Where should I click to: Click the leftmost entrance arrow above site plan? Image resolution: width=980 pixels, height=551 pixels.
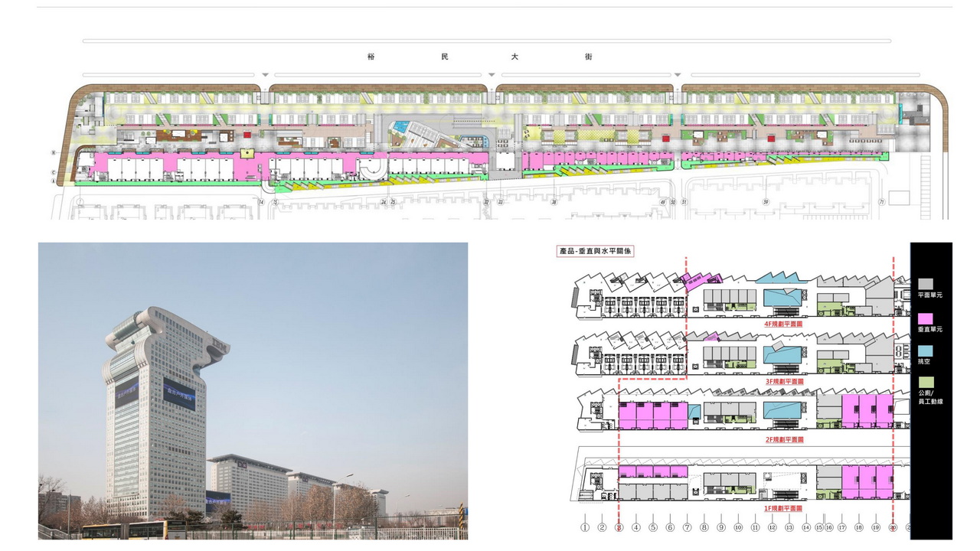[265, 75]
